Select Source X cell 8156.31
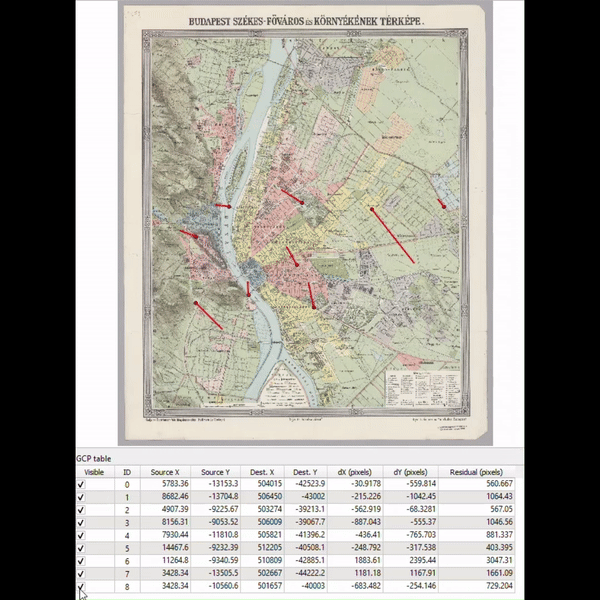The height and width of the screenshot is (600, 600). (175, 522)
